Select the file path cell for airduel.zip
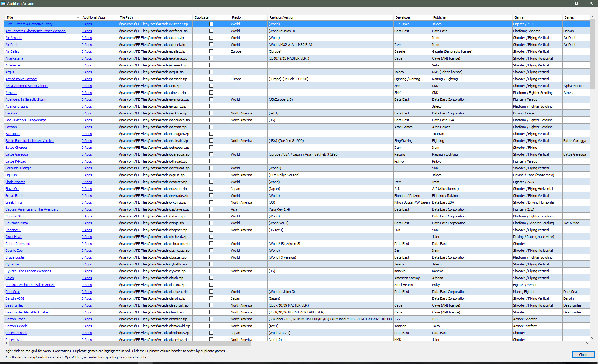Image resolution: width=598 pixels, height=364 pixels. click(x=155, y=45)
